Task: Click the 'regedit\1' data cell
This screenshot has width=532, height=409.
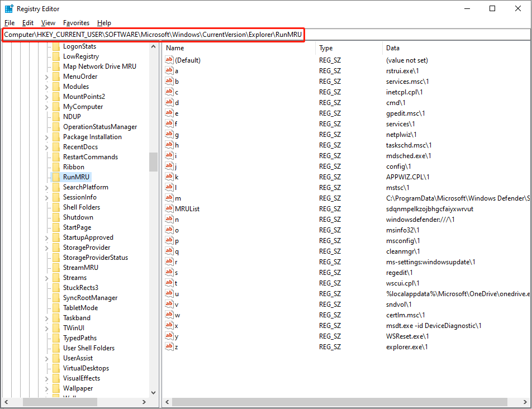Action: tap(400, 273)
